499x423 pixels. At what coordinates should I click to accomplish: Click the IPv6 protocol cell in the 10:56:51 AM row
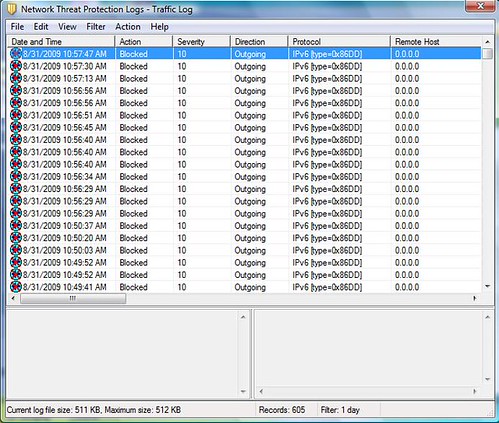(x=327, y=116)
